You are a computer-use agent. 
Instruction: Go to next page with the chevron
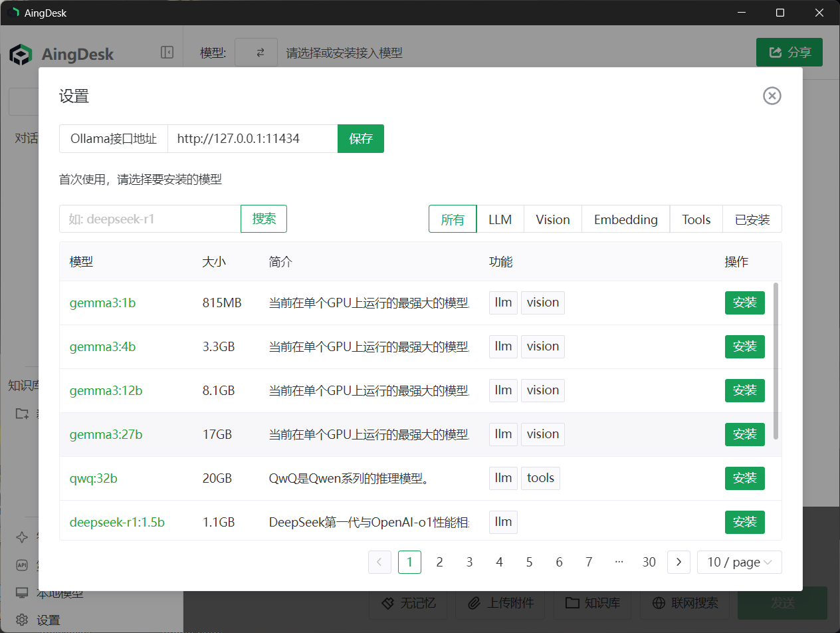coord(679,562)
